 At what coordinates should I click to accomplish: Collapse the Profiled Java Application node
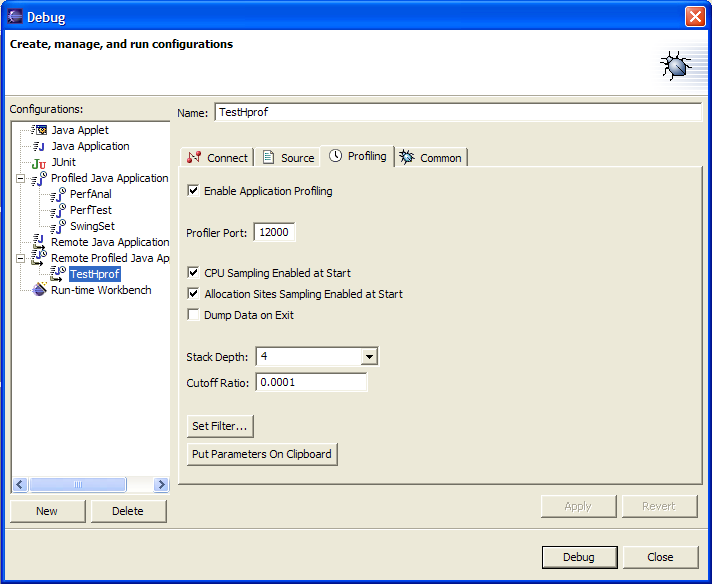(20, 178)
